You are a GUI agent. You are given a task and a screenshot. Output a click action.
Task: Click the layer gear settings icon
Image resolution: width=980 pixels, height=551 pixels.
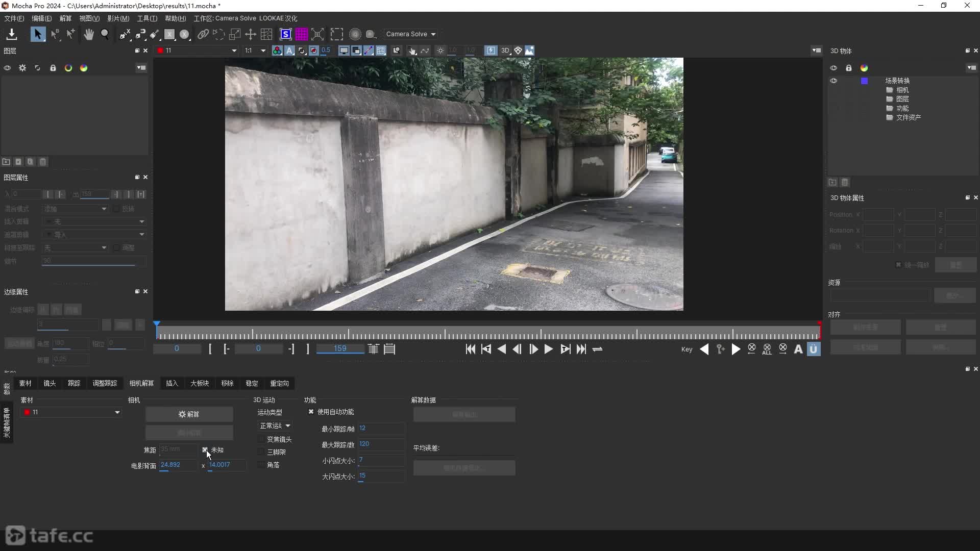click(22, 68)
